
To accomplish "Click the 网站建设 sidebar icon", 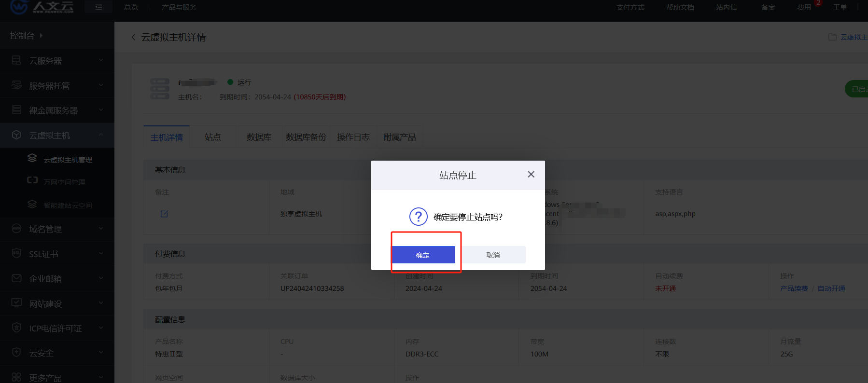I will (x=16, y=302).
